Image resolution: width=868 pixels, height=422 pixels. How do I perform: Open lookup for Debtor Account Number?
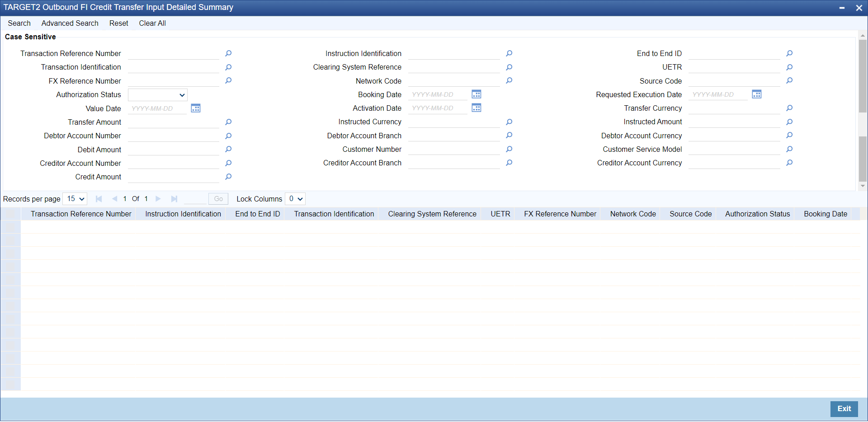tap(228, 136)
